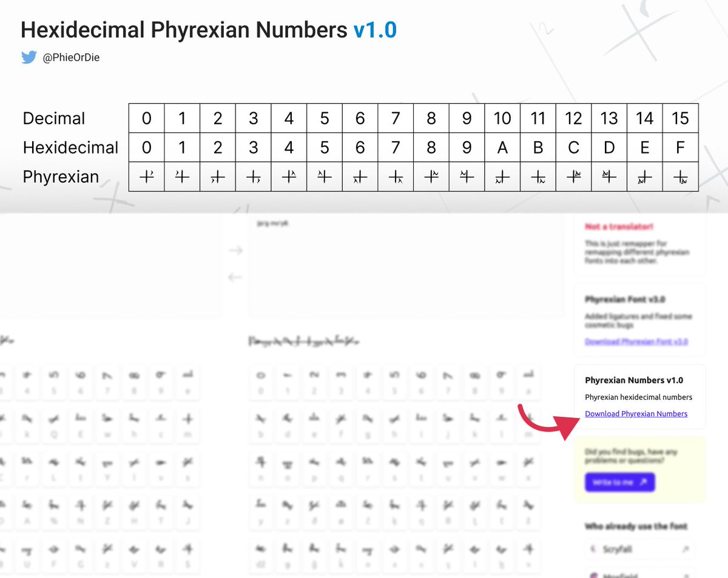Pick the Phyrexian glyph for decimal 4
This screenshot has height=578, width=728.
tap(289, 176)
